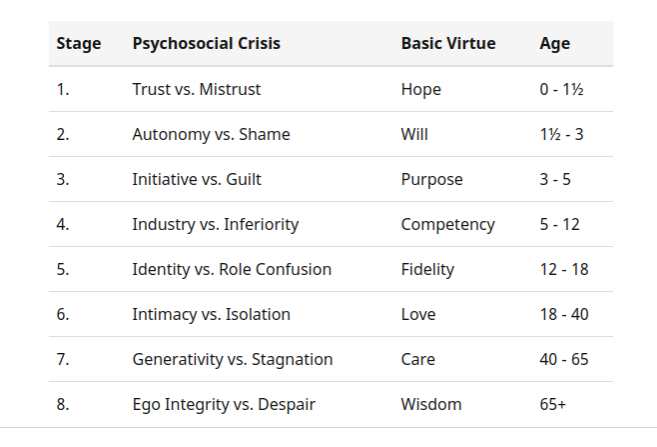
Task: Click the Intimacy vs. Isolation entry
Action: click(211, 314)
